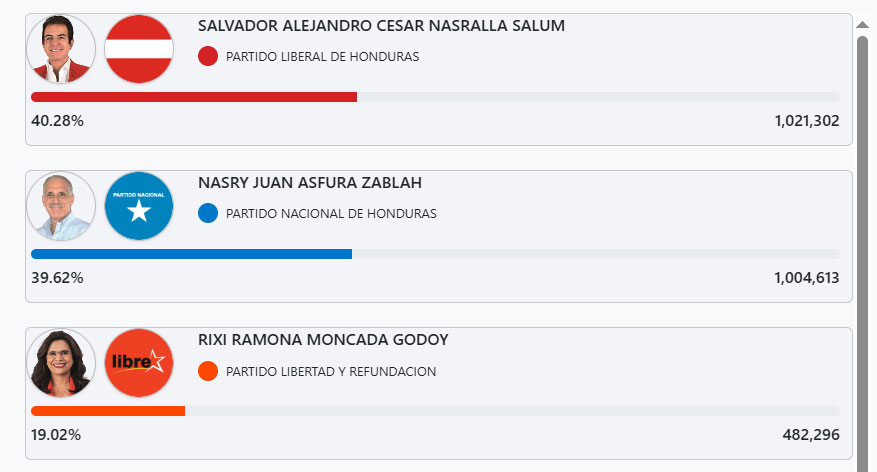Viewport: 877px width, 472px height.
Task: Click the Partido Libertad y Refundacion label
Action: (x=331, y=372)
